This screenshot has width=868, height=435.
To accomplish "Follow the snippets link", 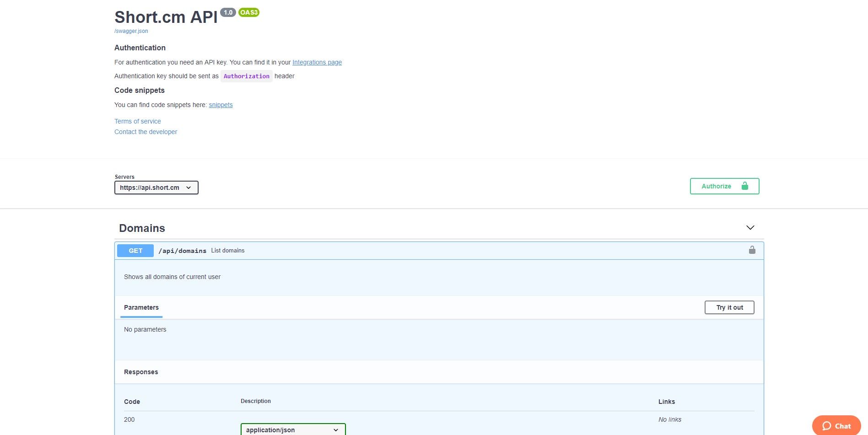I will click(221, 105).
